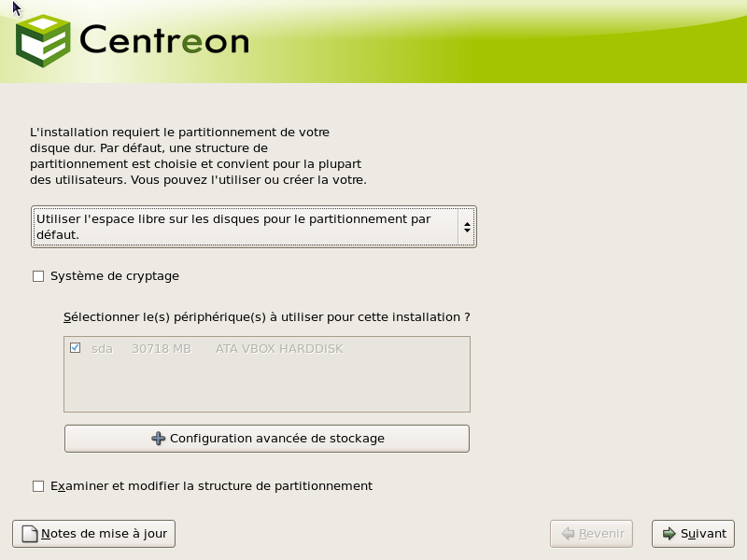
Task: Click the 30718 MB disk size text
Action: click(161, 349)
